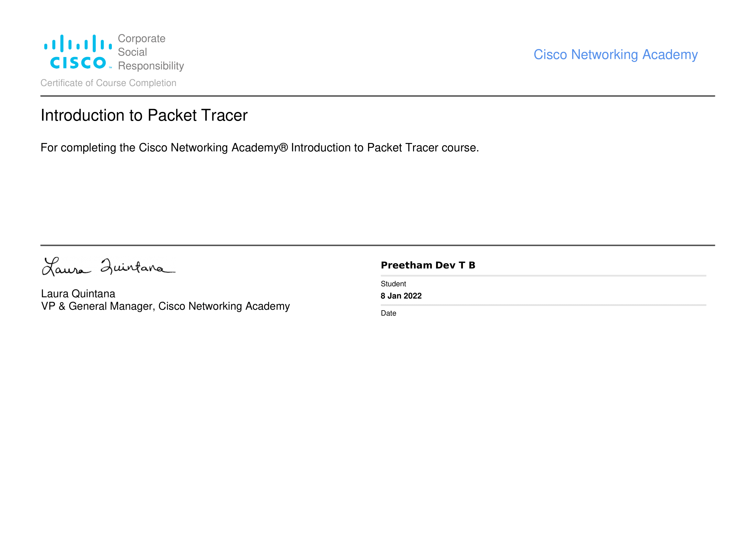The height and width of the screenshot is (535, 756).
Task: Click Laura Quintana's handwritten signature
Action: (109, 267)
